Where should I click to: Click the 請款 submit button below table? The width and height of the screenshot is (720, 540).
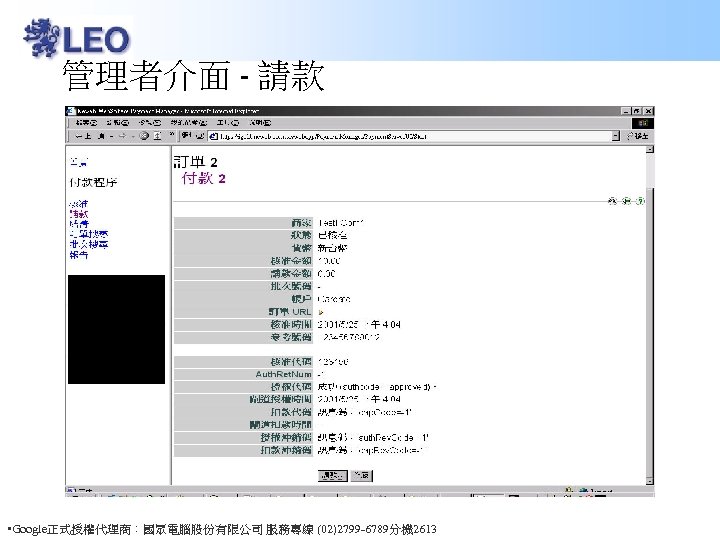[x=332, y=476]
